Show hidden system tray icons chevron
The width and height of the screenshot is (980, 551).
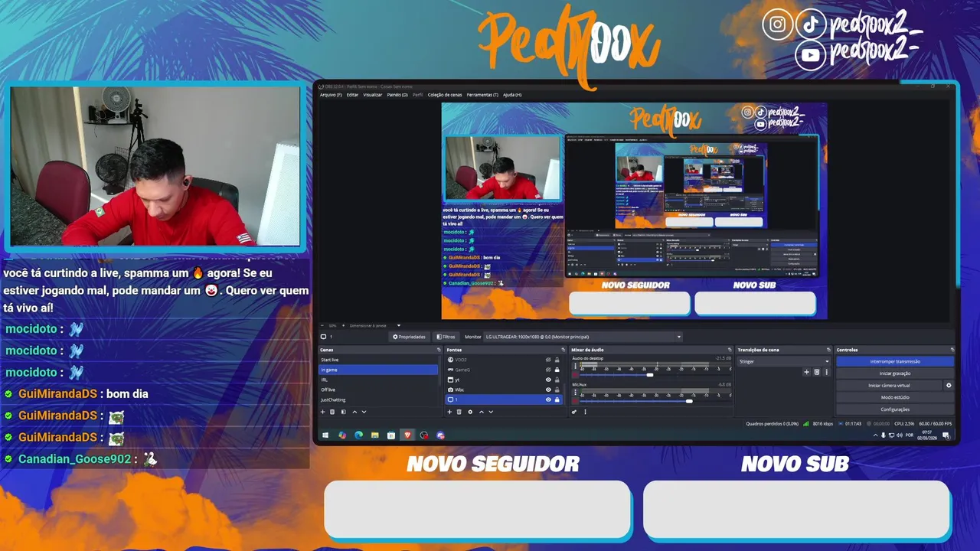click(876, 435)
